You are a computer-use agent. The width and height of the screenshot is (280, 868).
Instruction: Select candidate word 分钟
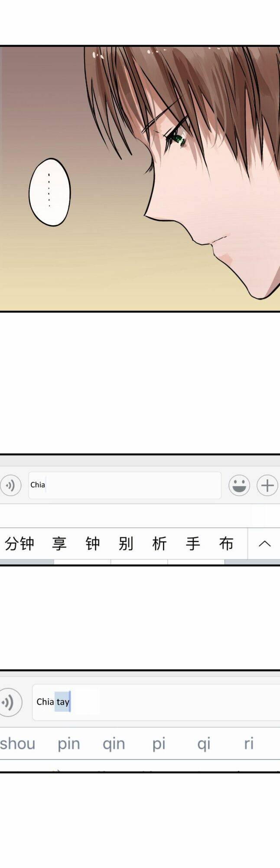pos(20,543)
